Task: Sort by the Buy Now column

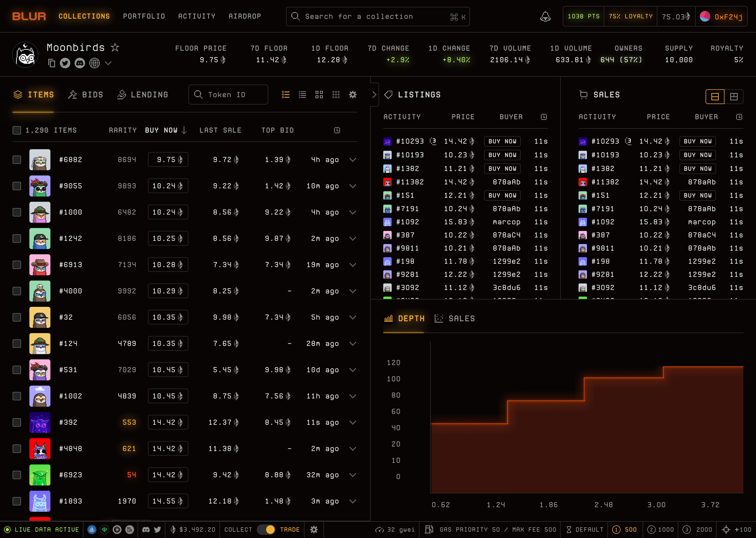Action: point(166,130)
